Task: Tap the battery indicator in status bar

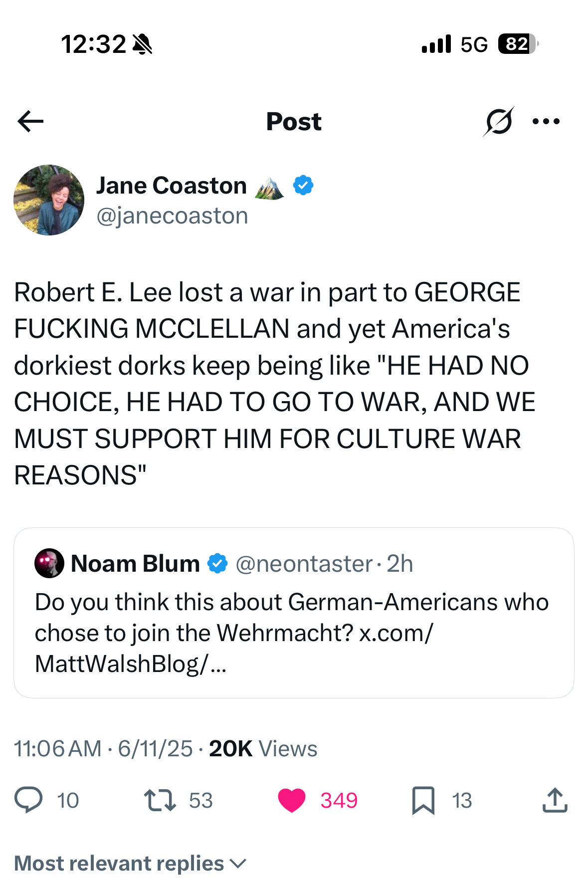Action: pyautogui.click(x=518, y=44)
